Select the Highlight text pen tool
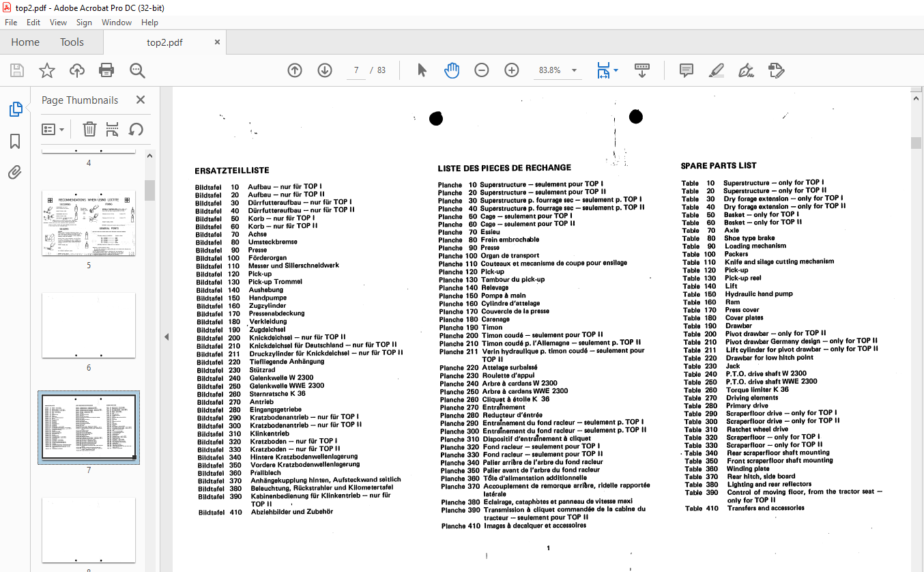This screenshot has height=572, width=924. click(717, 70)
